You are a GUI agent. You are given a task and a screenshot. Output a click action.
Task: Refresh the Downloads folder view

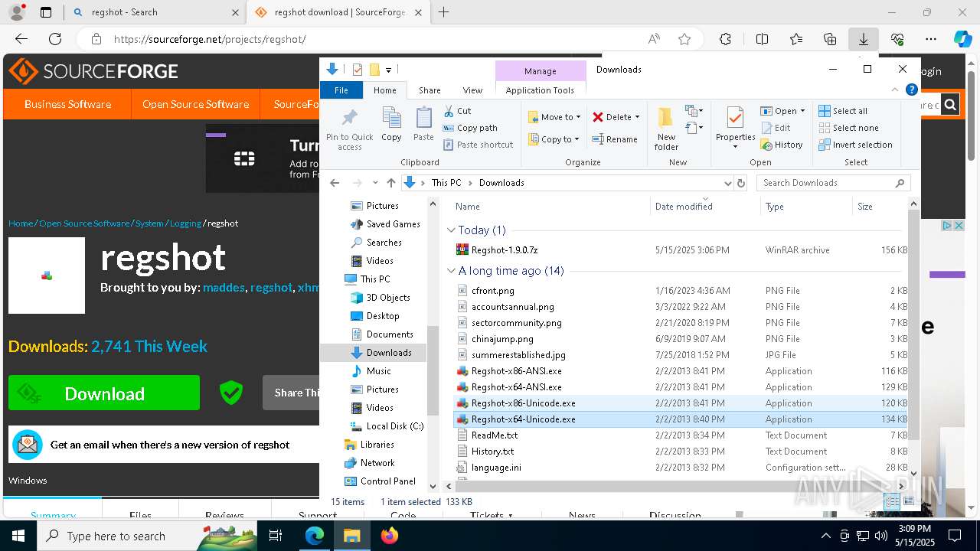click(x=740, y=183)
